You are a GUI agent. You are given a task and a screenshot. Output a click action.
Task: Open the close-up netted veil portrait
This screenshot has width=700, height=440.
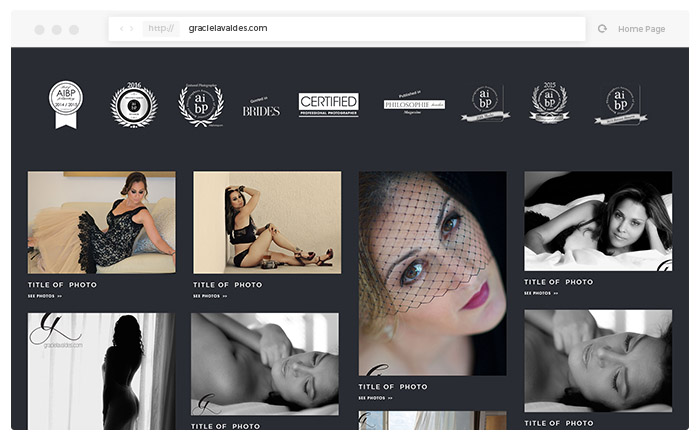coord(433,274)
